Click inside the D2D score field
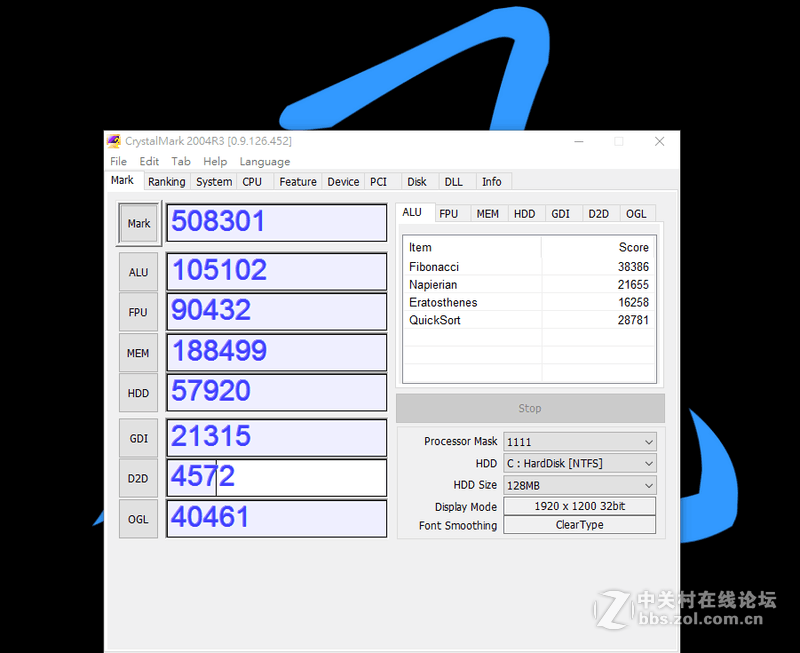Image resolution: width=800 pixels, height=653 pixels. coord(276,478)
